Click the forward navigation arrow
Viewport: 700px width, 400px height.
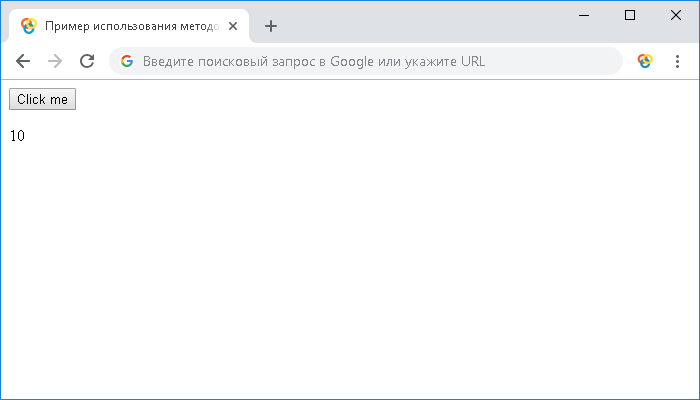coord(55,61)
